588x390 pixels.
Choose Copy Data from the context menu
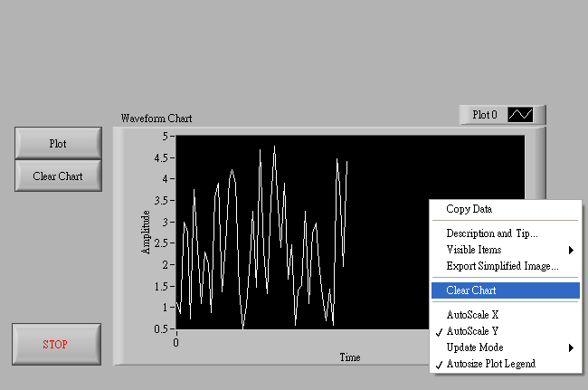[x=506, y=209]
